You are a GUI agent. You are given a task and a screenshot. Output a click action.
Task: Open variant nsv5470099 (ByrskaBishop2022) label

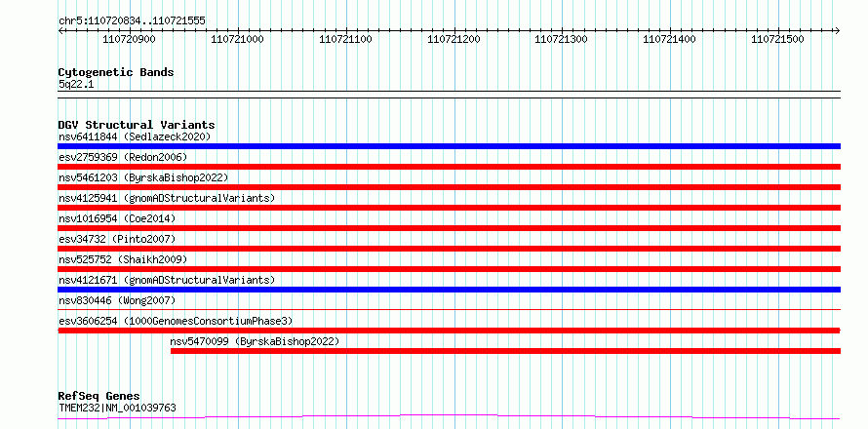click(255, 341)
